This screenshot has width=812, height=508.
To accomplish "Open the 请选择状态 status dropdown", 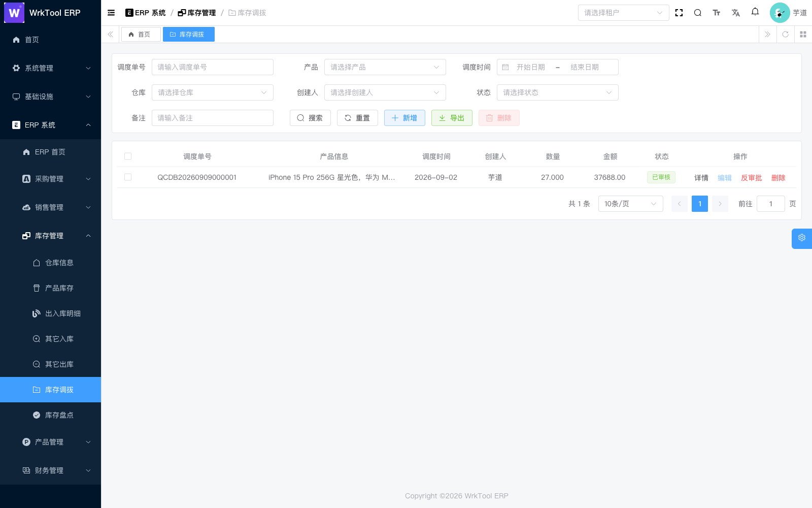I will (557, 92).
